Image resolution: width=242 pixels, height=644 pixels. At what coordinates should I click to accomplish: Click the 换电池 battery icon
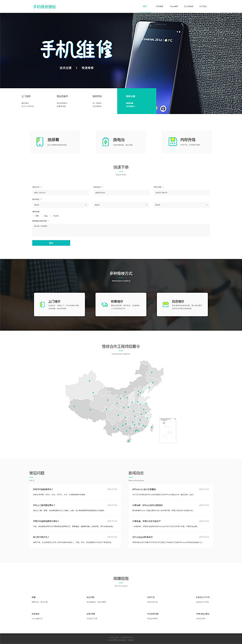tap(106, 142)
